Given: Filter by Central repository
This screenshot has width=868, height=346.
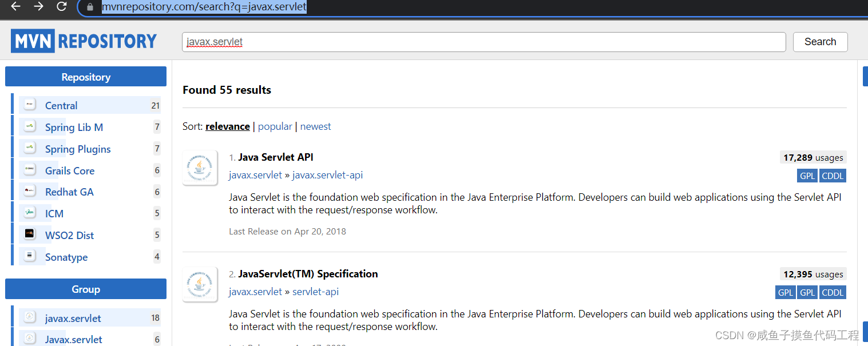Looking at the screenshot, I should (x=61, y=105).
